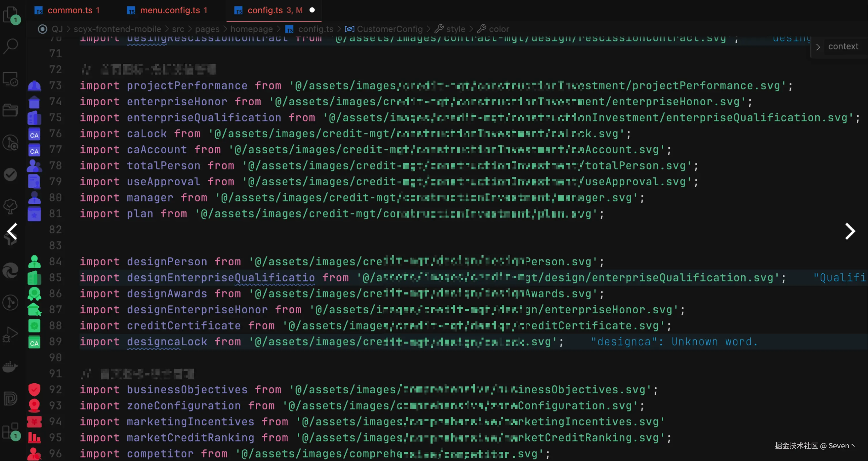Go to next image with right arrow

(x=850, y=231)
